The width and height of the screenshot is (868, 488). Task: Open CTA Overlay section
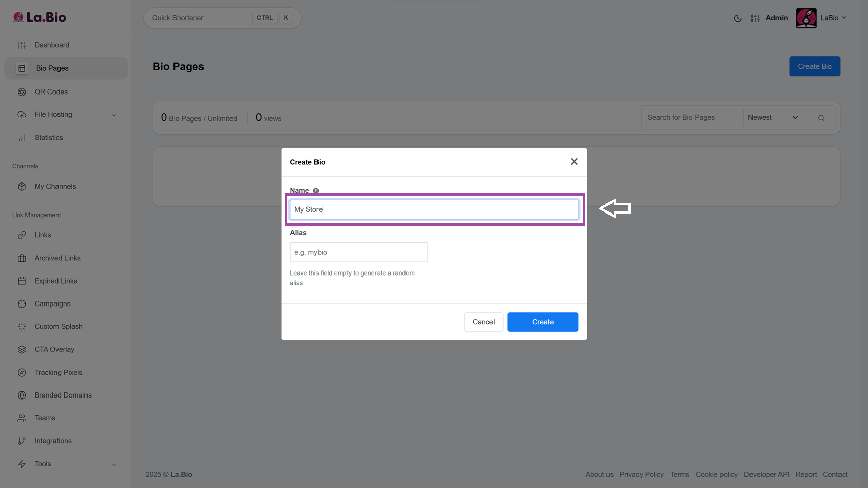pyautogui.click(x=54, y=350)
